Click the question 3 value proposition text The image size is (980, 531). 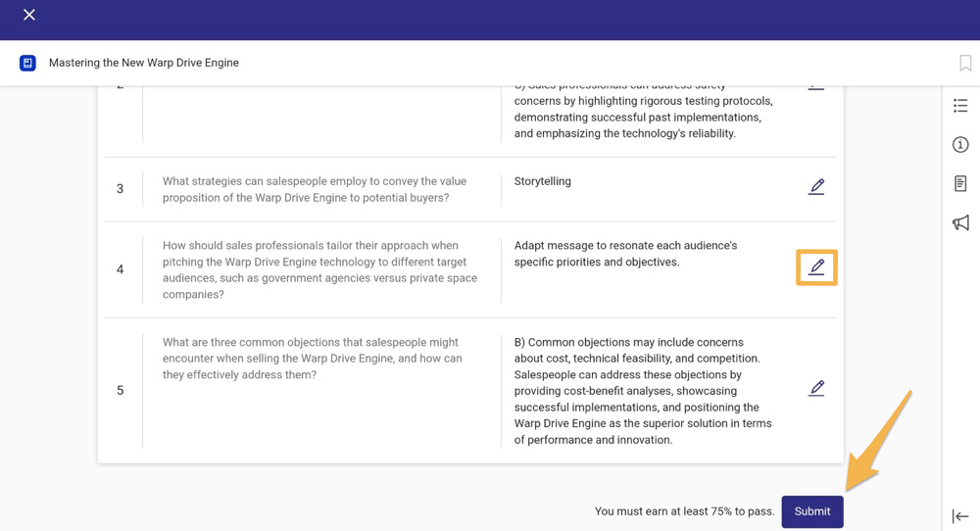(315, 189)
